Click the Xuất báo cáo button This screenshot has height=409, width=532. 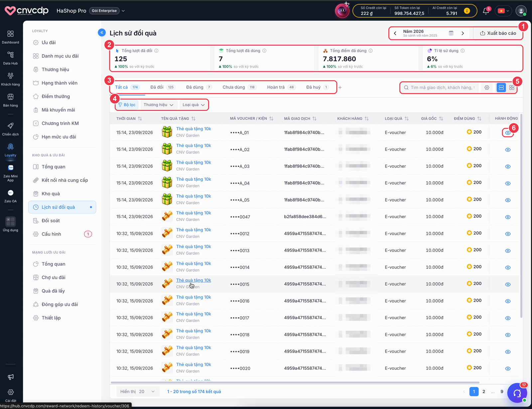tap(498, 33)
